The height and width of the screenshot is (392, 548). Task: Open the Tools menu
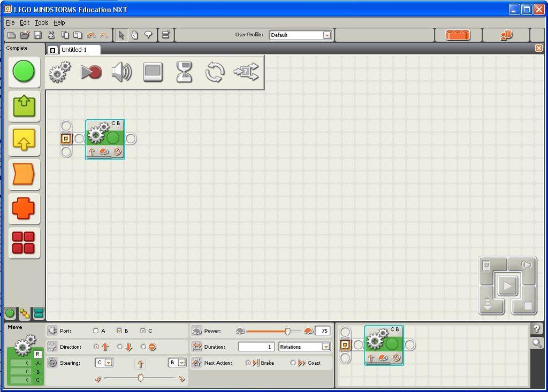(42, 22)
